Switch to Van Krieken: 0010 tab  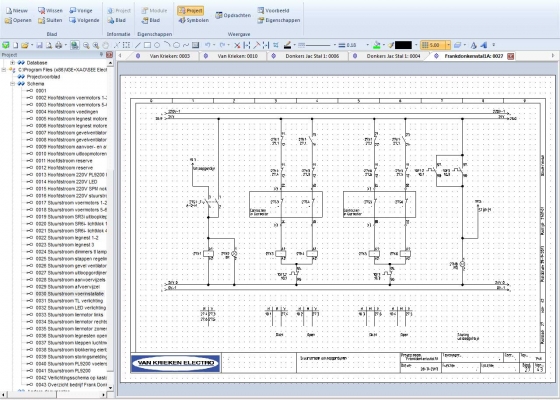point(238,56)
